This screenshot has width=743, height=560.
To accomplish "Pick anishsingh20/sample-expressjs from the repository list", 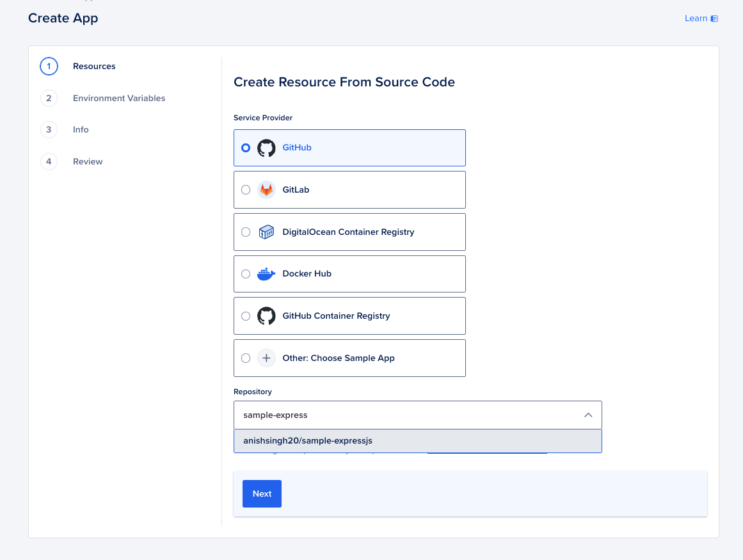I will 417,440.
